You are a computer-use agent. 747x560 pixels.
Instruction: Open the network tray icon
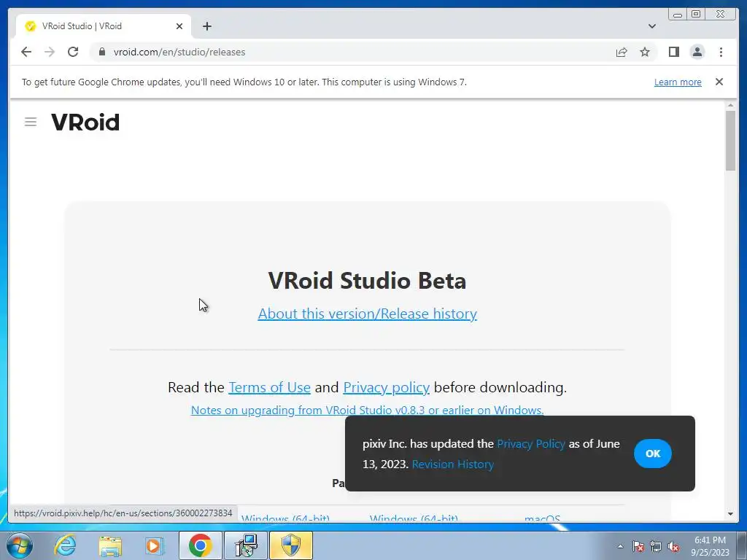(656, 547)
